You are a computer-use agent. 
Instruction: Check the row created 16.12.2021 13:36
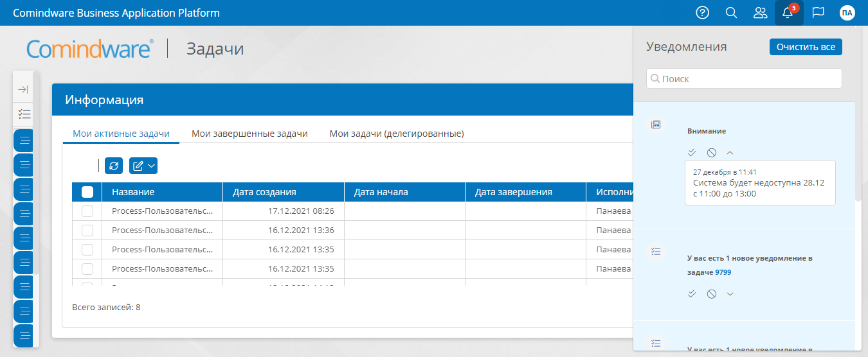(87, 230)
